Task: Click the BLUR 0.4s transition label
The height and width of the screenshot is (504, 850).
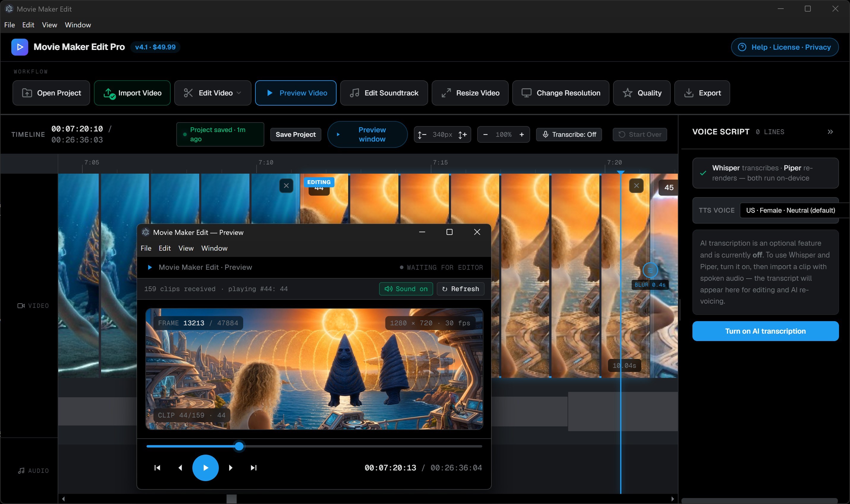Action: [650, 285]
